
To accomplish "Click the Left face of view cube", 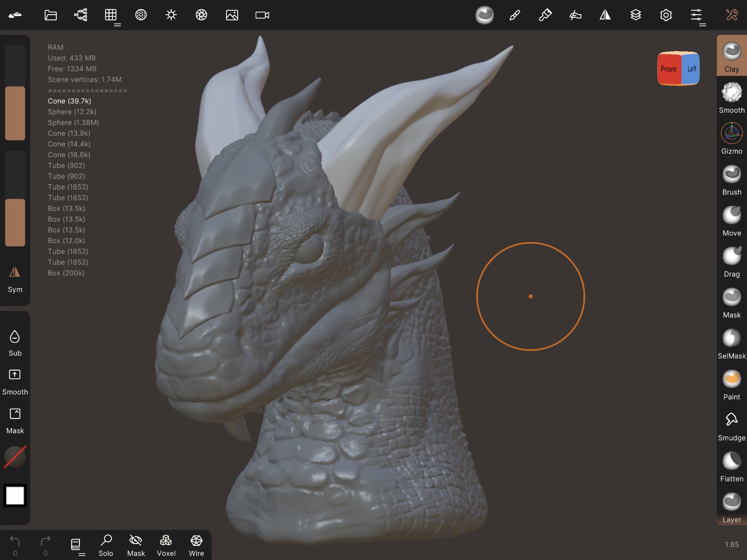I will pos(691,69).
